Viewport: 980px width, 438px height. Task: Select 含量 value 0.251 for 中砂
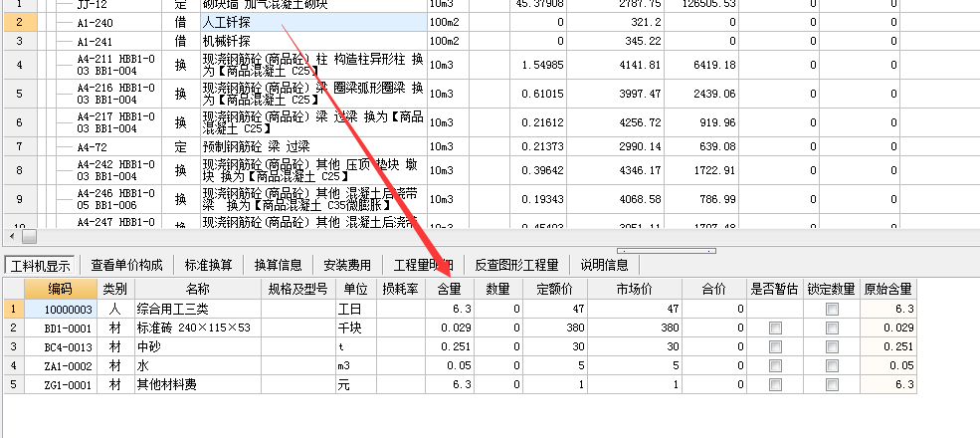coord(450,346)
